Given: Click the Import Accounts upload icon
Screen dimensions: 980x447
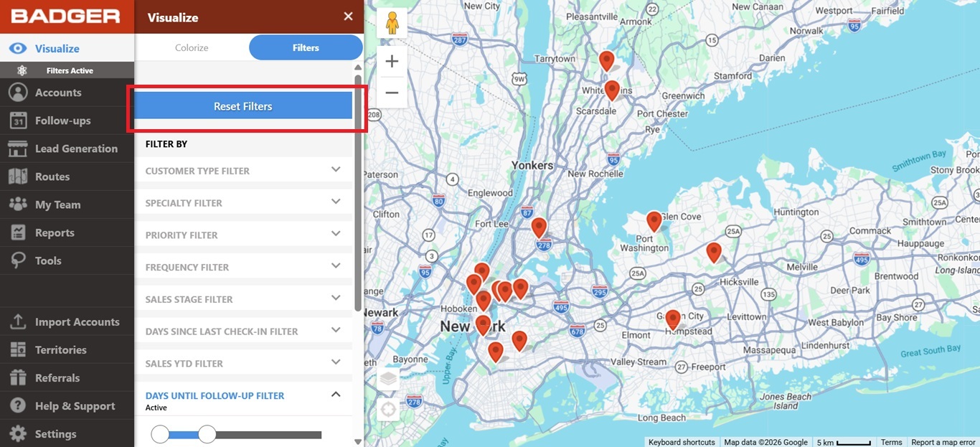Looking at the screenshot, I should point(18,322).
